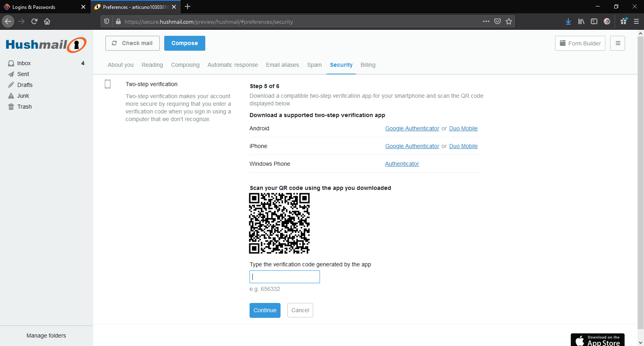Viewport: 644px width, 346px height.
Task: Click the Check mail button
Action: coord(132,43)
